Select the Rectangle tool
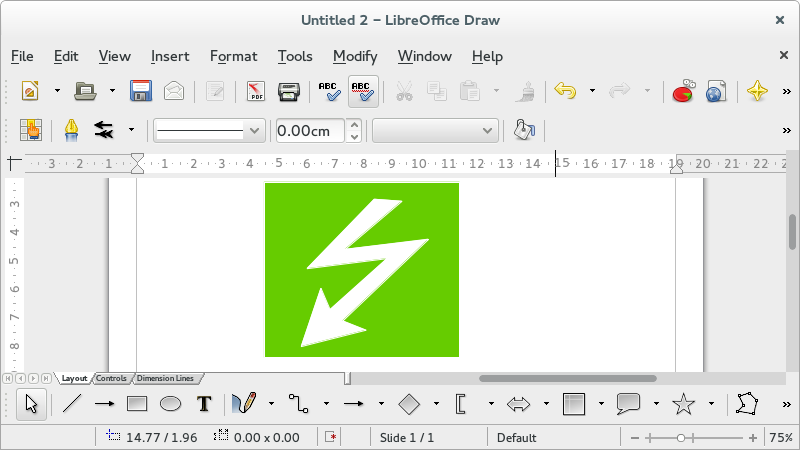 coord(137,404)
